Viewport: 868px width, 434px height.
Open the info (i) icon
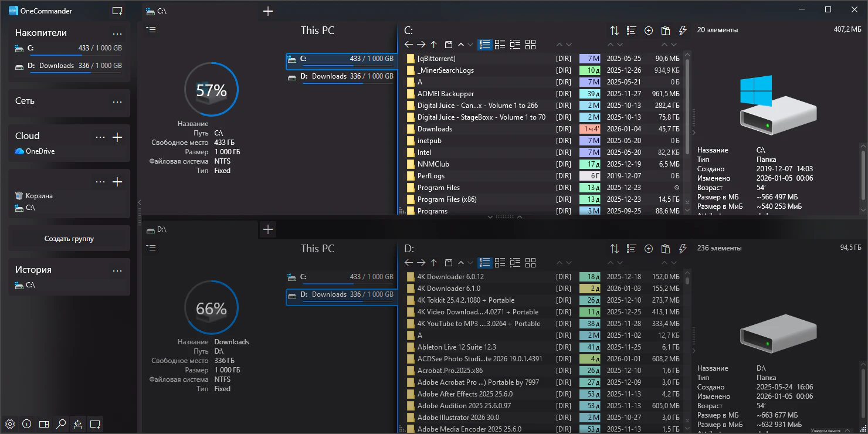(x=26, y=423)
